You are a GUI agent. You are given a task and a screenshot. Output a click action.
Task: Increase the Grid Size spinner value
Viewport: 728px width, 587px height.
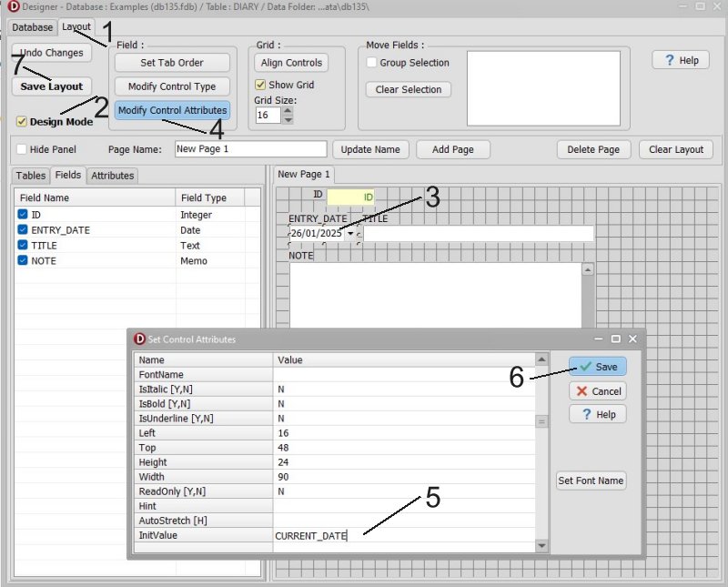click(288, 111)
